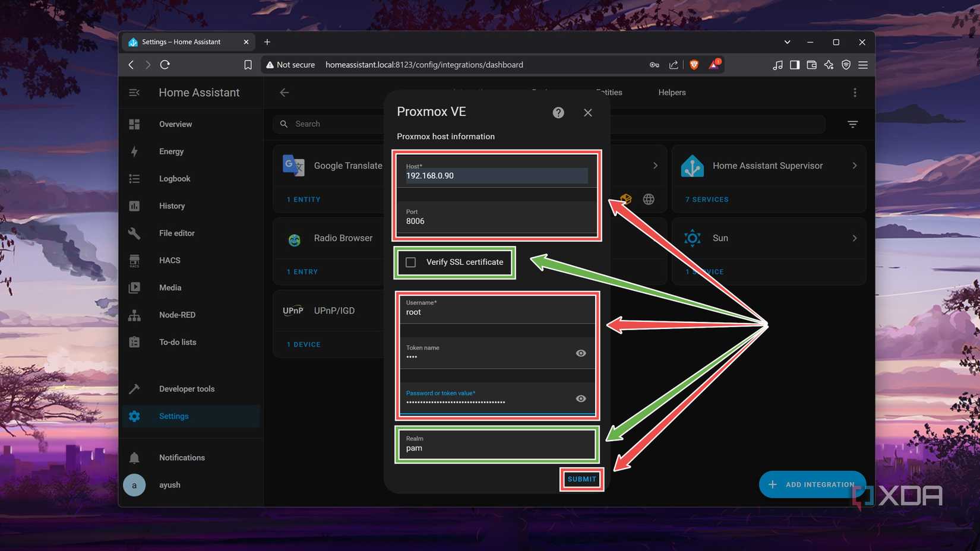Toggle visibility of the Token name field
This screenshot has height=551, width=980.
click(581, 353)
